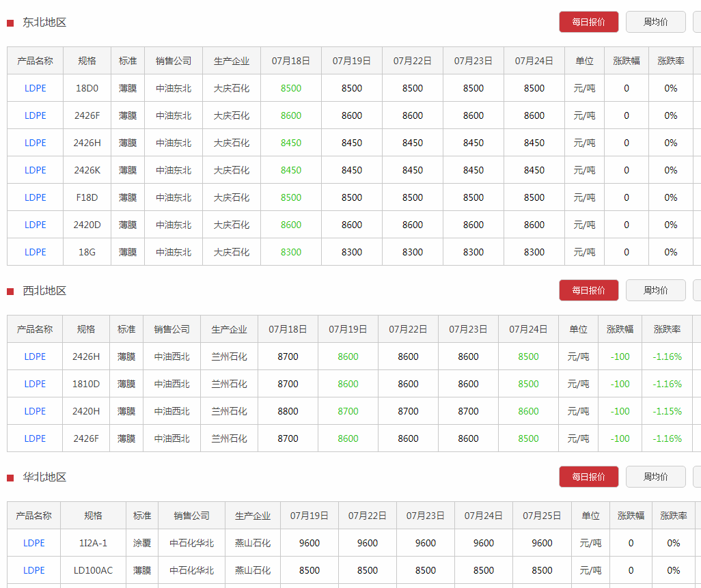Open LDPE link in 东北 2426H row
This screenshot has width=701, height=588.
pyautogui.click(x=36, y=143)
